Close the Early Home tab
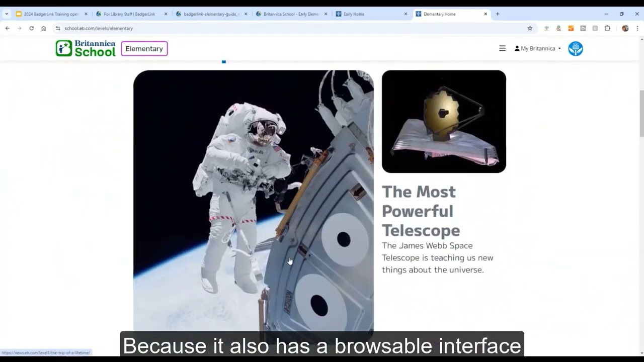Viewport: 644px width, 362px height. 406,14
